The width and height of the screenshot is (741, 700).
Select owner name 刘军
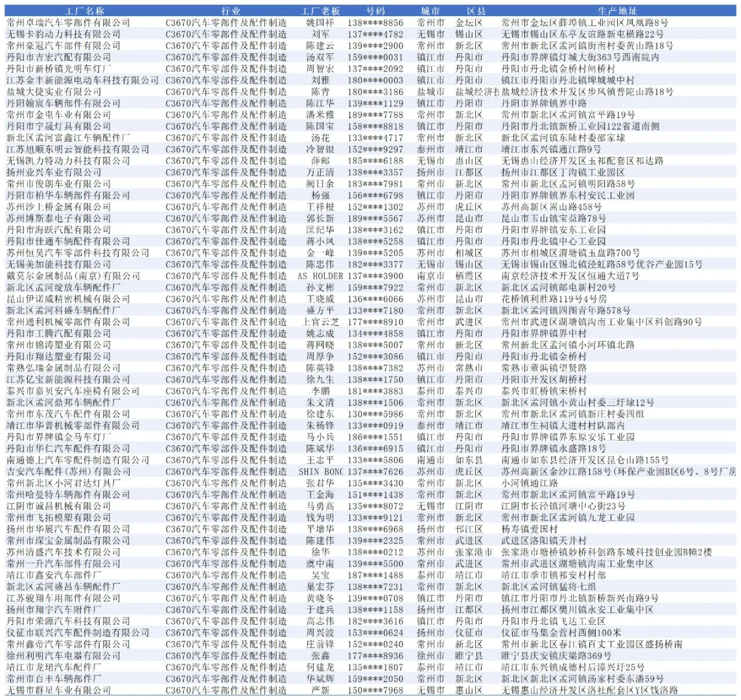coord(320,34)
